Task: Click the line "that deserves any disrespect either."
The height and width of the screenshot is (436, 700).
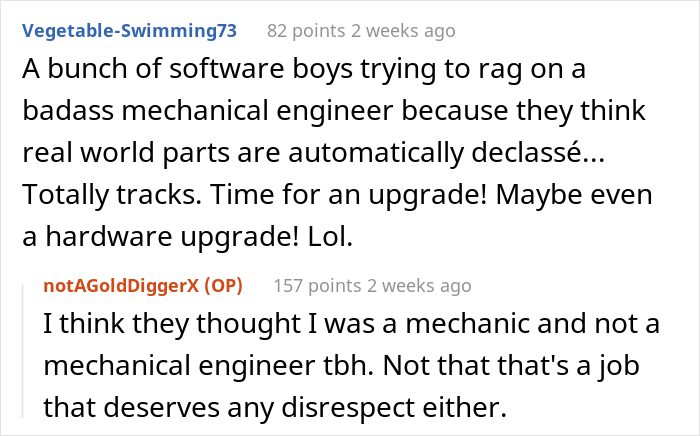Action: coord(275,408)
